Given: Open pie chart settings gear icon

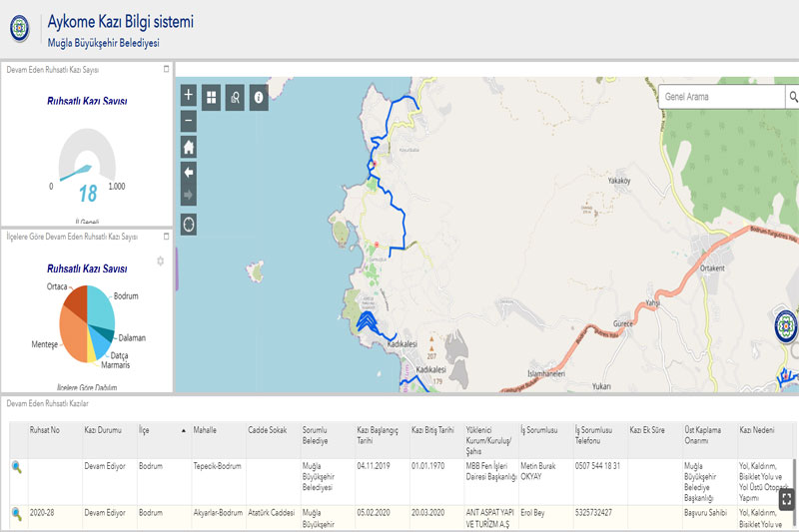Looking at the screenshot, I should [x=161, y=262].
